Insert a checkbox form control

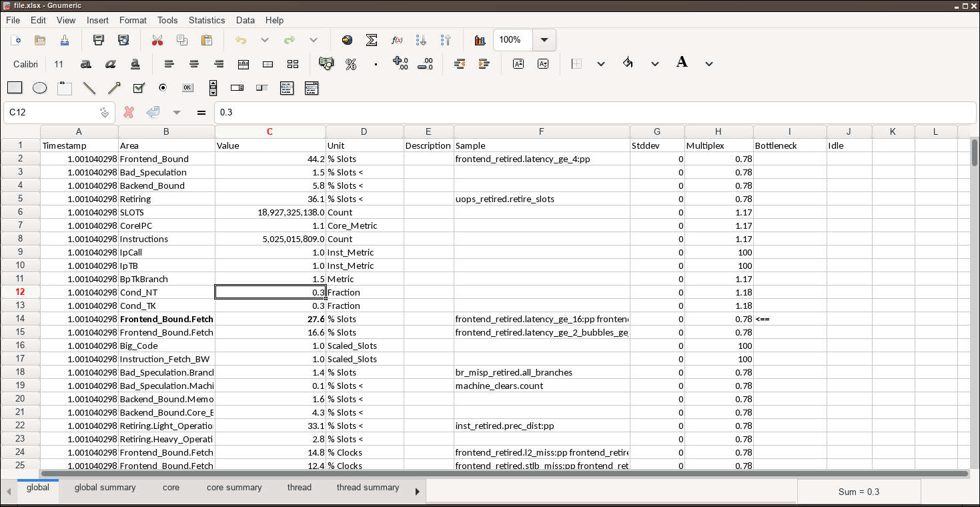[x=139, y=87]
